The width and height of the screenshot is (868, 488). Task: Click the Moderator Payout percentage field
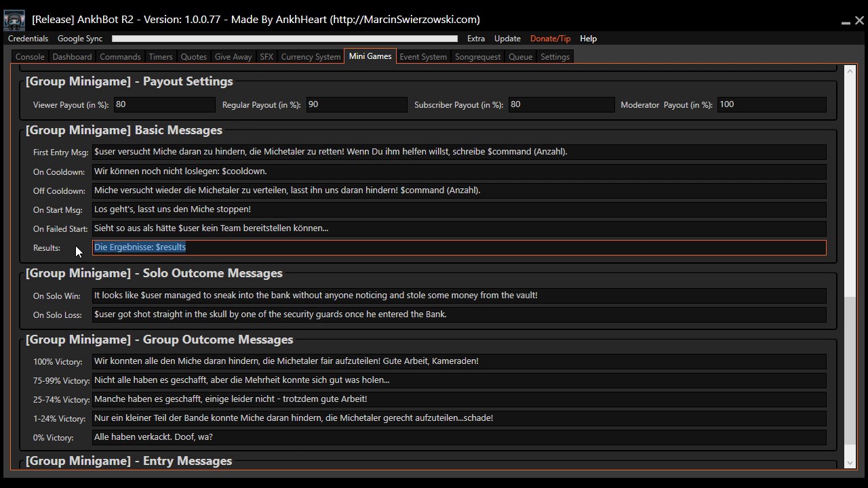(x=772, y=104)
